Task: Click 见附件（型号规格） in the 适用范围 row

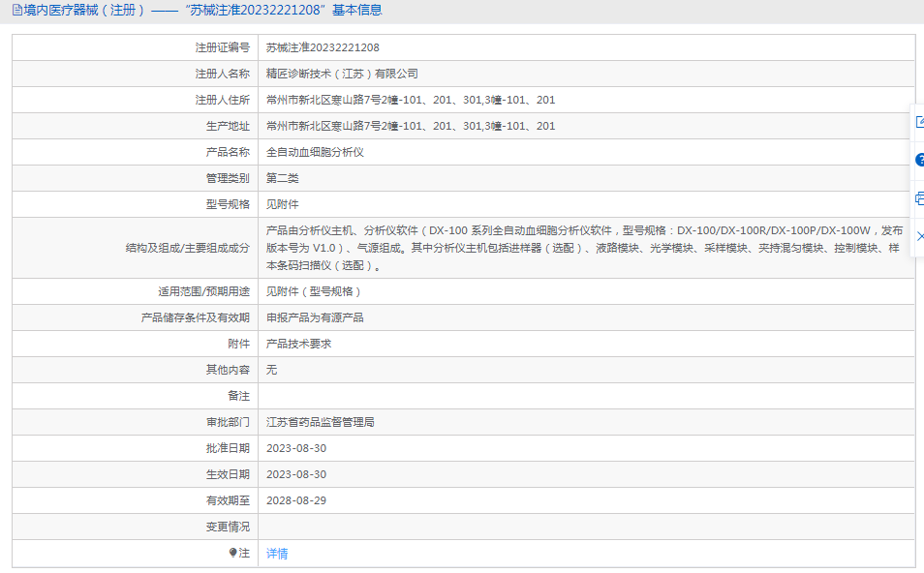Action: click(313, 291)
